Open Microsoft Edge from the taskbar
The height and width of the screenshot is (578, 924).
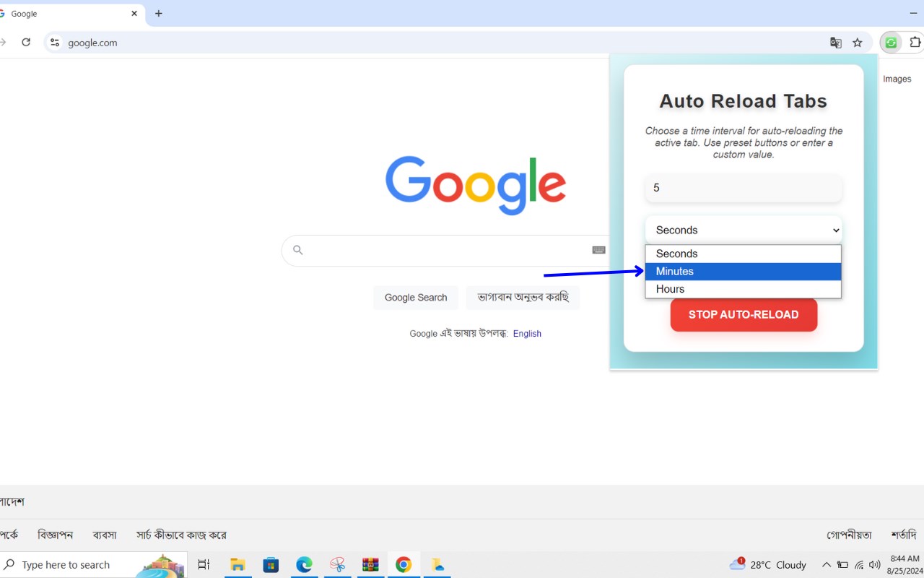coord(304,565)
